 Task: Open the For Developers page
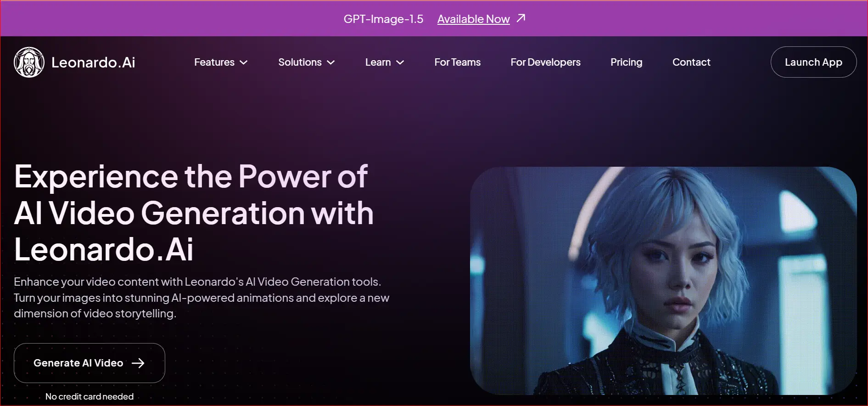[545, 62]
